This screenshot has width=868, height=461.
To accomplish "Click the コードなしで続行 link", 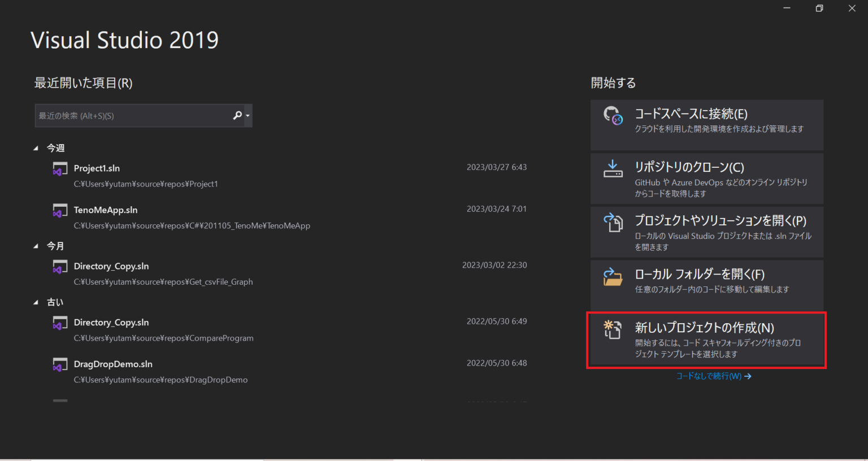I will point(714,376).
